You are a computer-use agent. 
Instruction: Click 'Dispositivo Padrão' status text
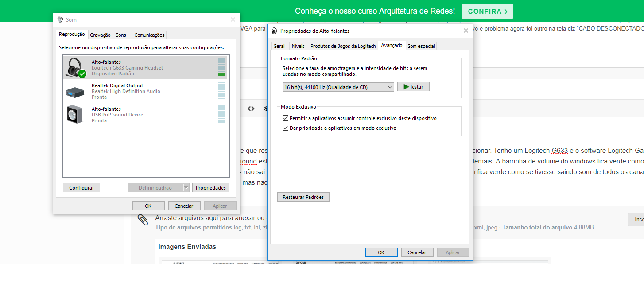coord(113,74)
